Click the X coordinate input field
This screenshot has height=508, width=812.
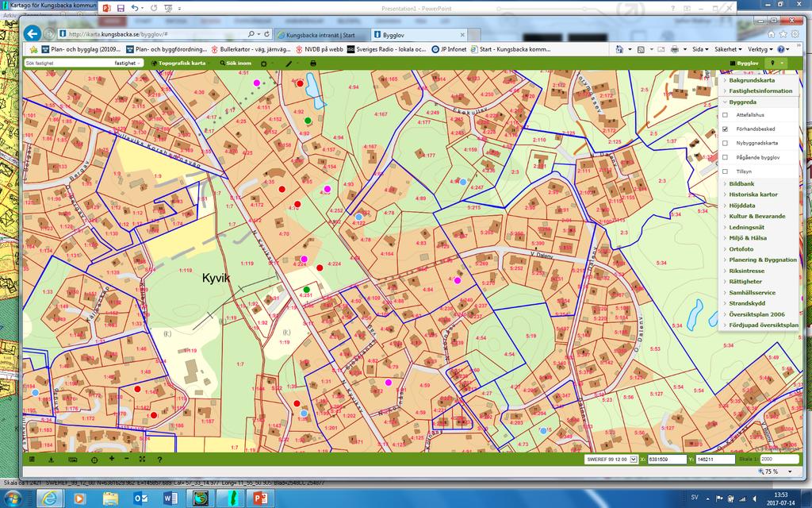pyautogui.click(x=667, y=460)
